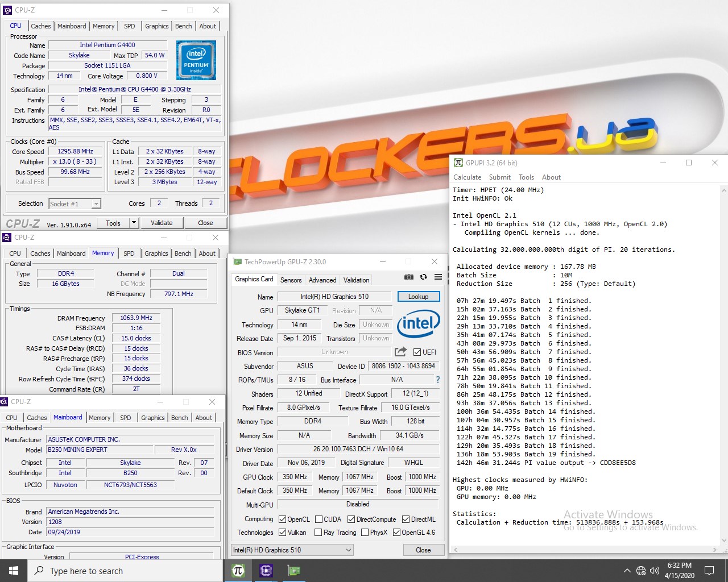Click the Intel logo in GPU-Z
728x582 pixels.
coord(419,323)
